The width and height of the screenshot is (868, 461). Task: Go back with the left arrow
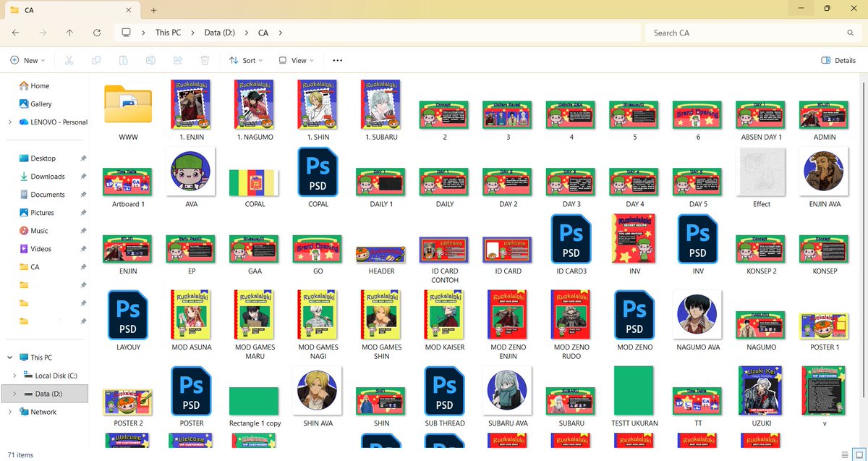16,33
